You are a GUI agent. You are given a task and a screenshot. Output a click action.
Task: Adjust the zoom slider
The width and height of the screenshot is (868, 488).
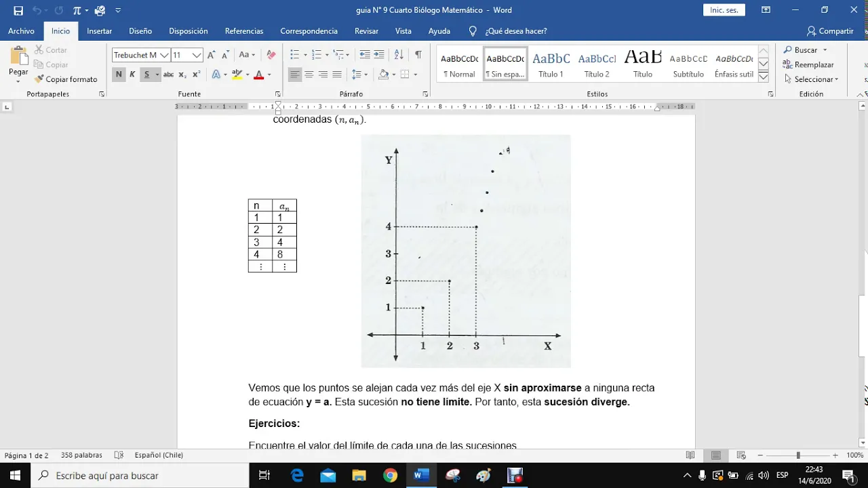coord(798,455)
